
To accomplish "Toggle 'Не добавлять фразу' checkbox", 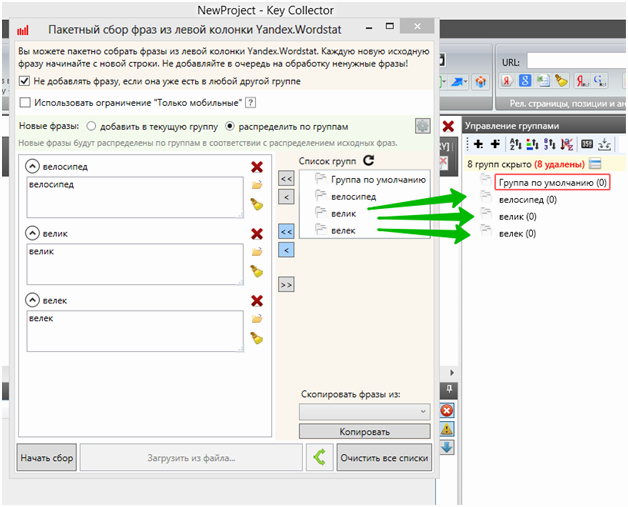I will click(x=24, y=81).
